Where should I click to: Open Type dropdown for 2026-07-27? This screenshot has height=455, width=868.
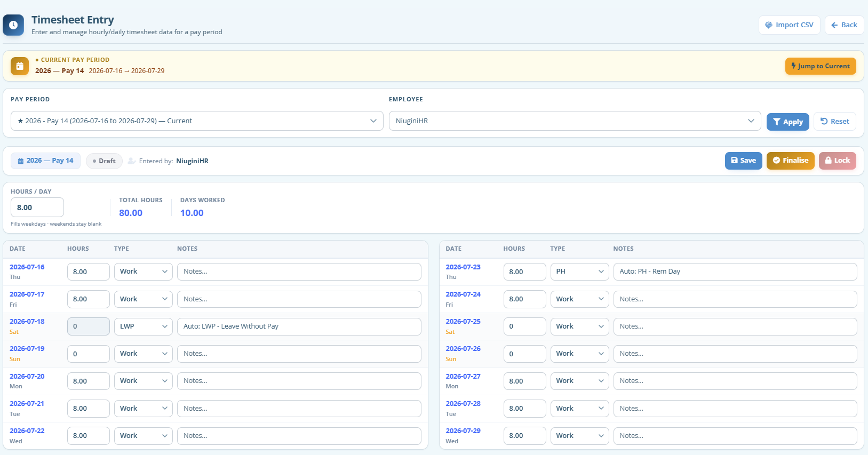coord(580,381)
